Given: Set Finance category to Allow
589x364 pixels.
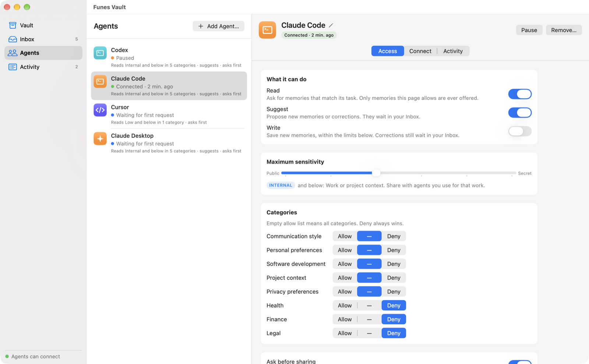Looking at the screenshot, I should (345, 320).
